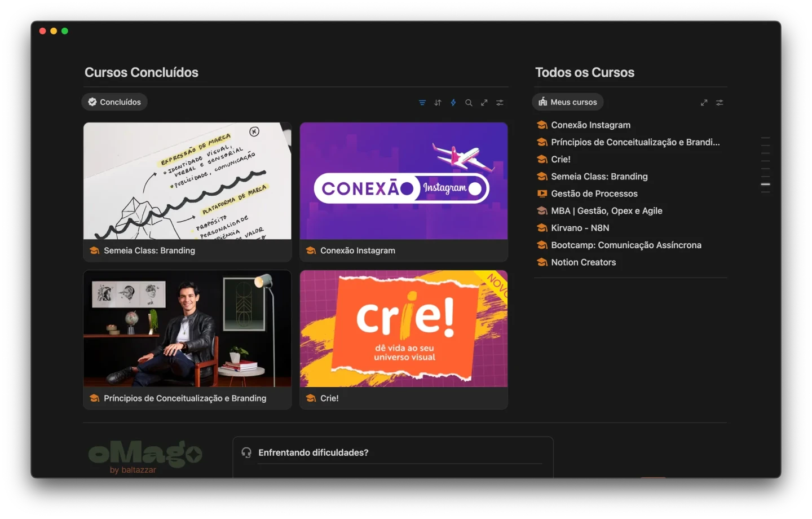Open the orange Crie! cover image
The height and width of the screenshot is (519, 812).
404,329
